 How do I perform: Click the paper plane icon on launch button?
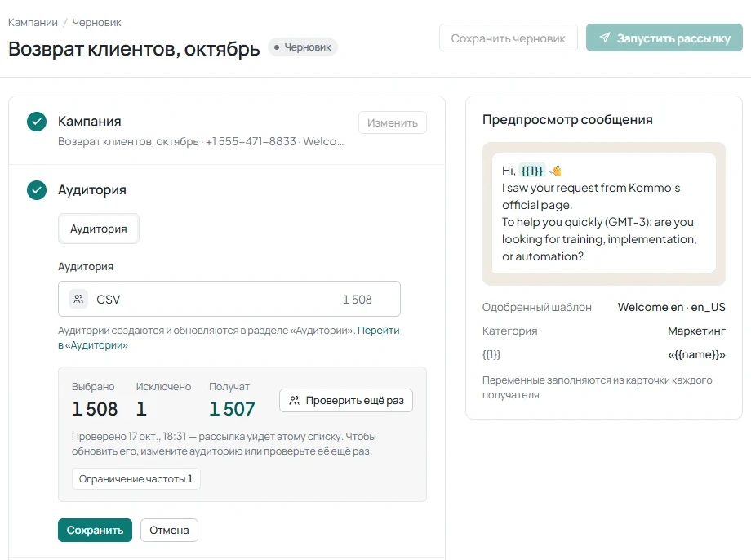coord(605,38)
